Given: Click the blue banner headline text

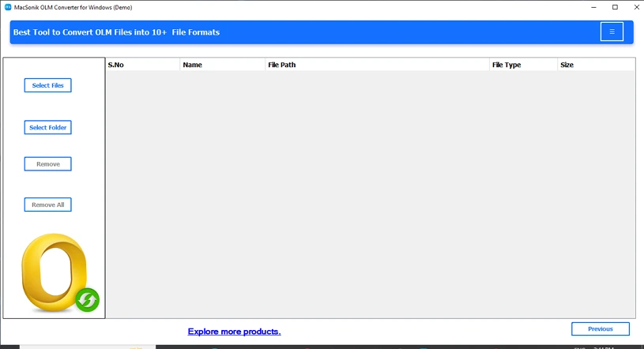Looking at the screenshot, I should point(116,32).
